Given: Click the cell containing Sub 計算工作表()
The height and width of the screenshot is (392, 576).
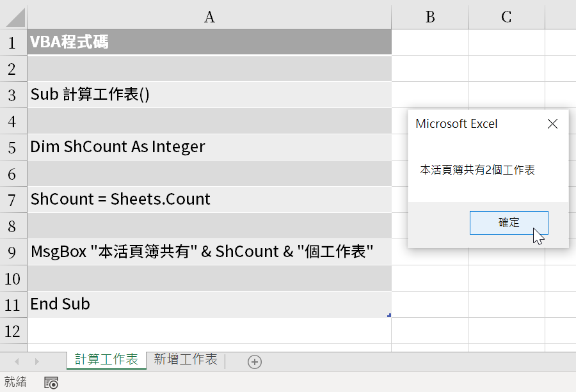Looking at the screenshot, I should pos(209,95).
